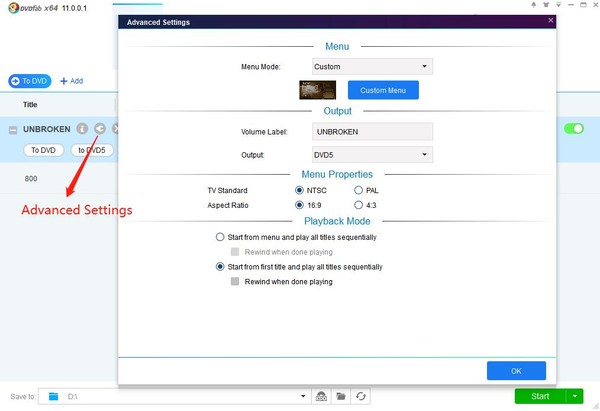Maximize the DVDFab window
Viewport: 600px width, 411px height.
(x=583, y=5)
